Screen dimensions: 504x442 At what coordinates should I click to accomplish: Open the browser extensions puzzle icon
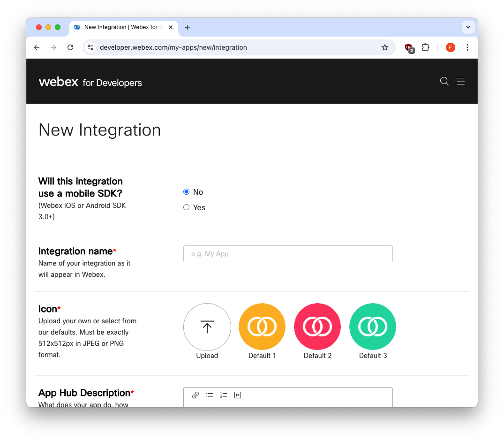(x=425, y=47)
